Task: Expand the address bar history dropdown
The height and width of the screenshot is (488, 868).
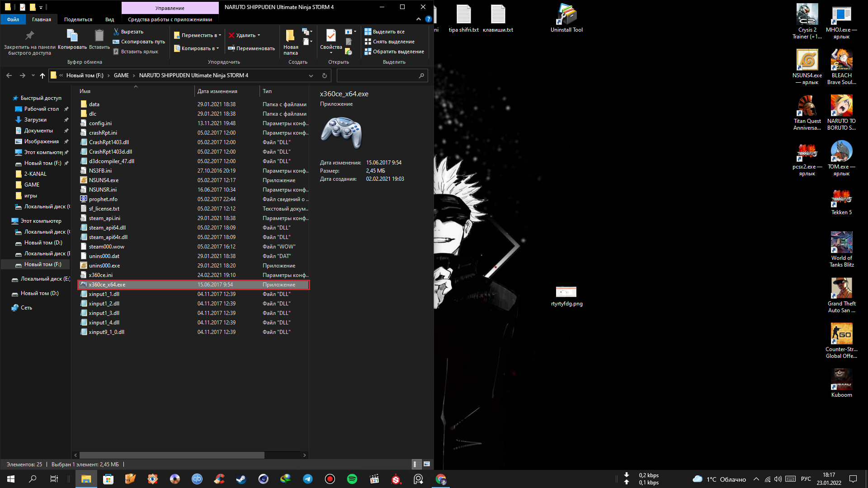Action: [311, 75]
